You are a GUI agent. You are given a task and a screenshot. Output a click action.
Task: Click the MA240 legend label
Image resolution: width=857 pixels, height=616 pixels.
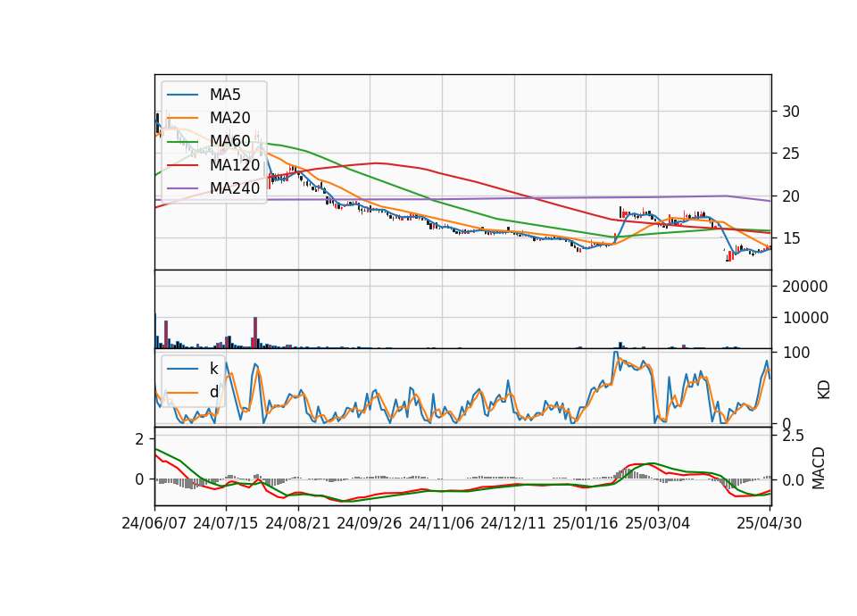[x=235, y=188]
